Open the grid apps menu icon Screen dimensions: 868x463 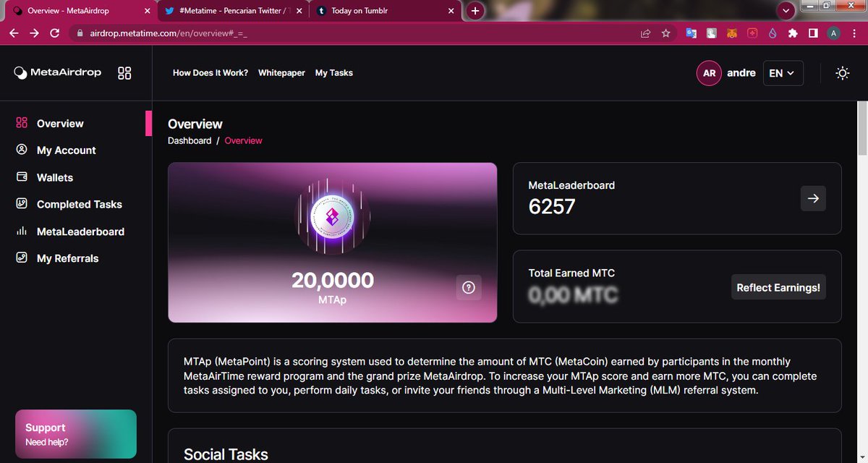coord(124,73)
